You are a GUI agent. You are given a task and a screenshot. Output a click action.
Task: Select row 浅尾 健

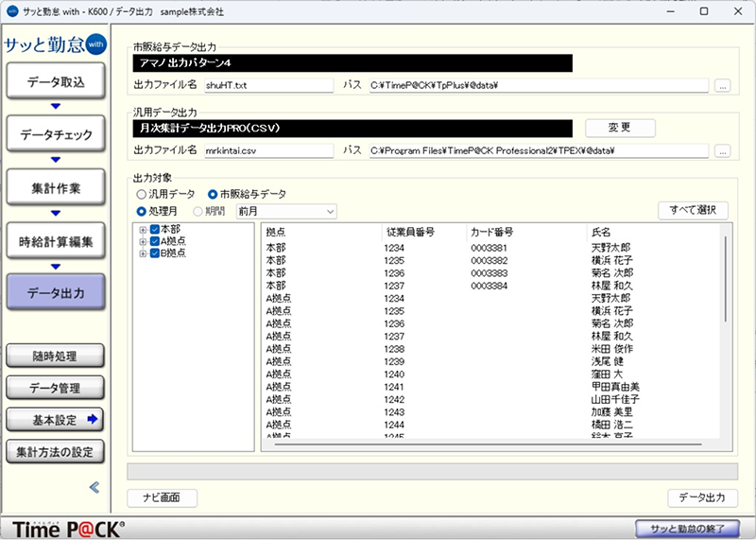tap(491, 361)
